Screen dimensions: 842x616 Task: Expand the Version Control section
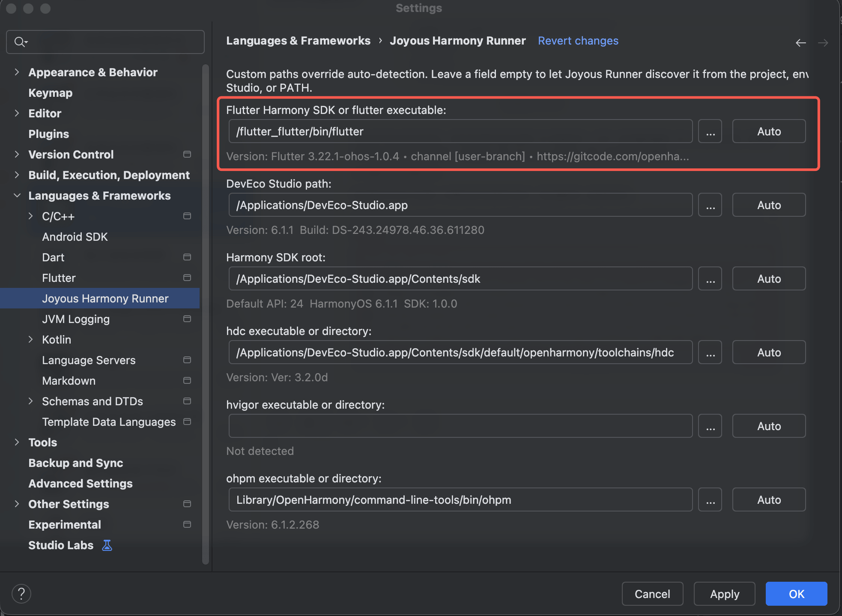click(17, 154)
